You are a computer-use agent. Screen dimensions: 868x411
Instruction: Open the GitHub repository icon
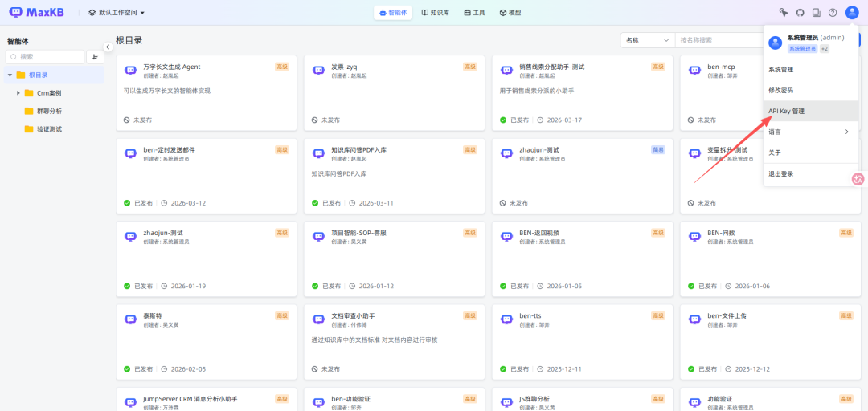pos(800,13)
